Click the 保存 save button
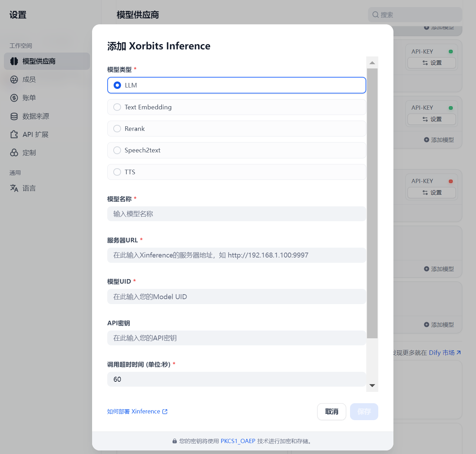Screen dimensions: 476x454 (364, 412)
